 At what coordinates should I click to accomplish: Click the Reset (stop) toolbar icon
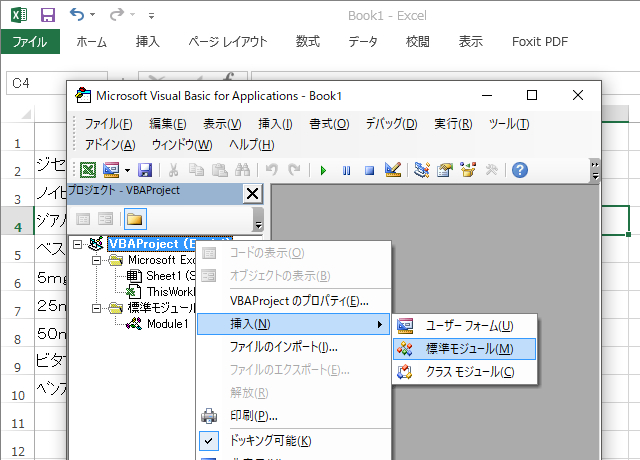(369, 170)
